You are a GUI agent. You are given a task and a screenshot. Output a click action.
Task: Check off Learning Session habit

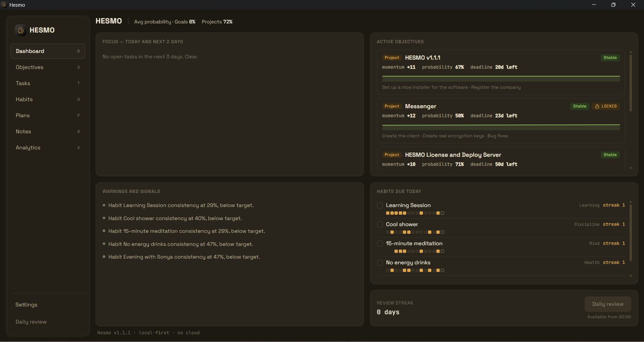coord(380,205)
